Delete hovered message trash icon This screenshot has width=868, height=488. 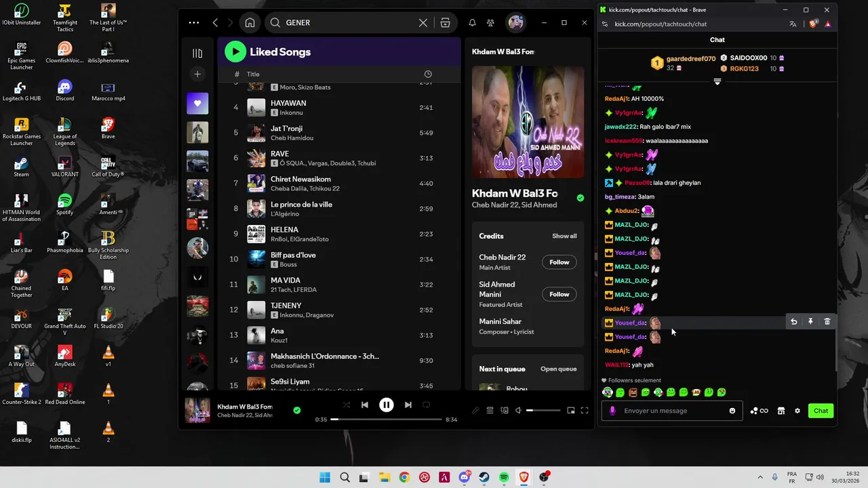[x=827, y=322]
